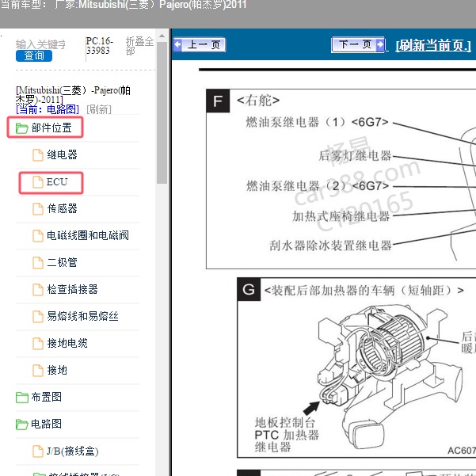
Task: Open the 二极管 entry
Action: [x=62, y=262]
